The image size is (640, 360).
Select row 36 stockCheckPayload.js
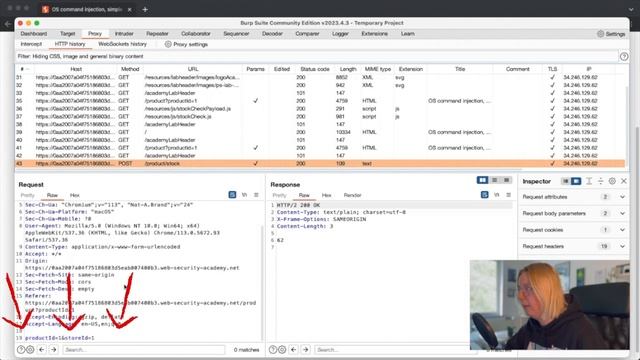click(320, 109)
